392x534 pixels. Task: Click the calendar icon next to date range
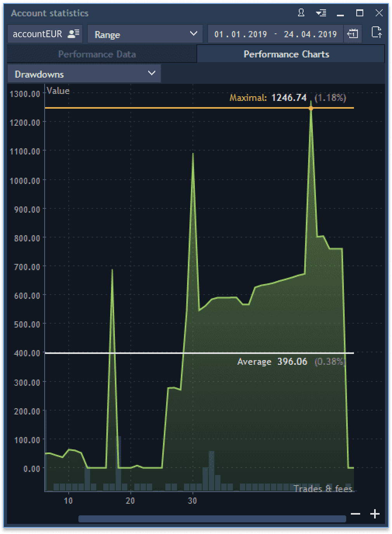(352, 34)
